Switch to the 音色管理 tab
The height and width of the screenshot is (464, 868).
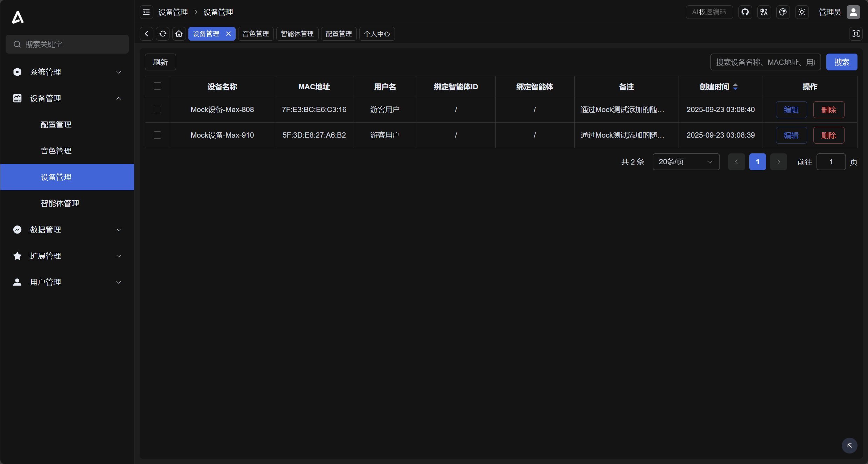coord(256,34)
